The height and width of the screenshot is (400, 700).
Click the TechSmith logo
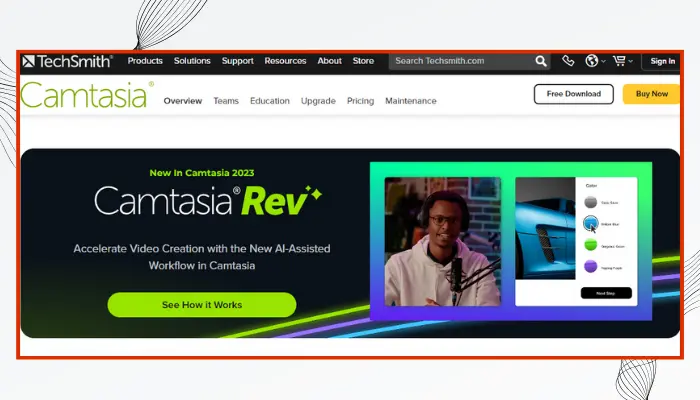[67, 61]
